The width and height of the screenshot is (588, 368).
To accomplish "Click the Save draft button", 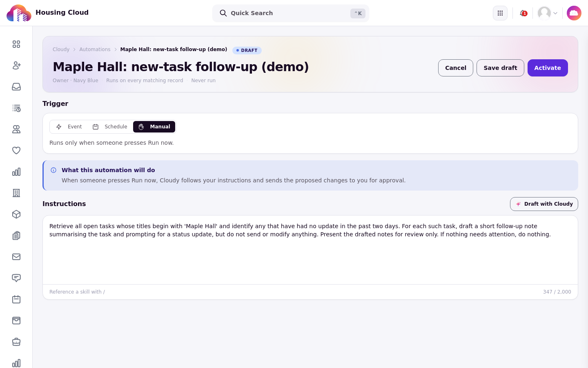I will pyautogui.click(x=500, y=68).
